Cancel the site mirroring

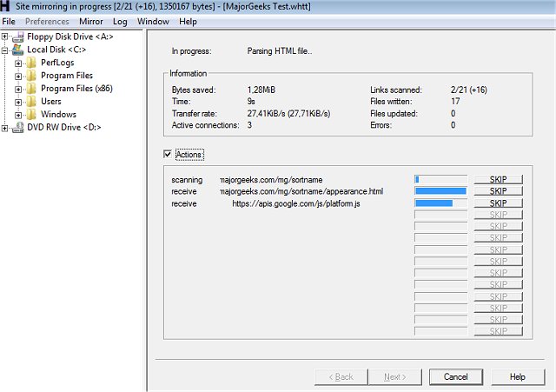coord(455,376)
